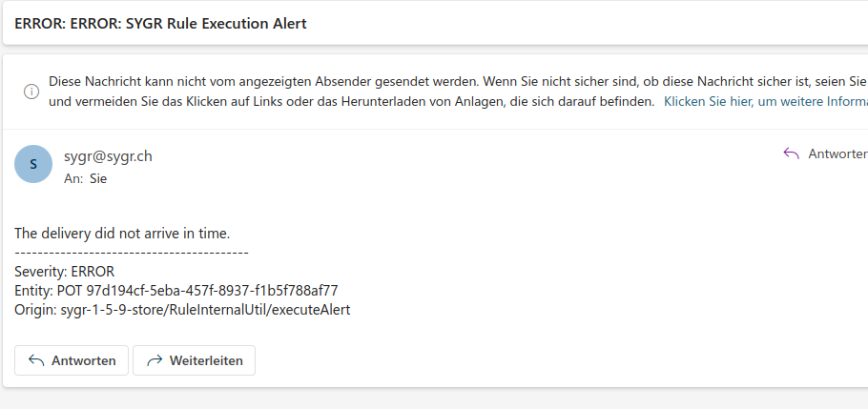The image size is (868, 409).
Task: Click the reply arrow icon inside the outlined Antworten button
Action: [x=36, y=360]
